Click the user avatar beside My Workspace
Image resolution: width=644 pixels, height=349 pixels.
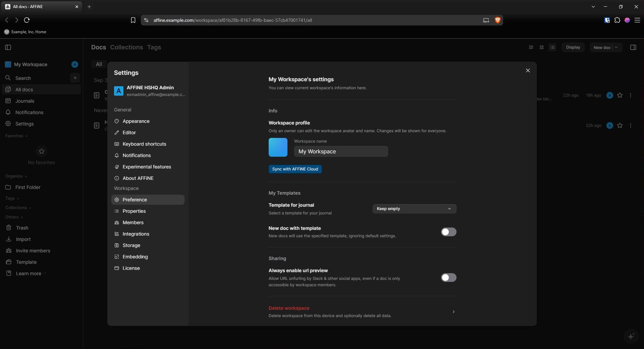75,64
